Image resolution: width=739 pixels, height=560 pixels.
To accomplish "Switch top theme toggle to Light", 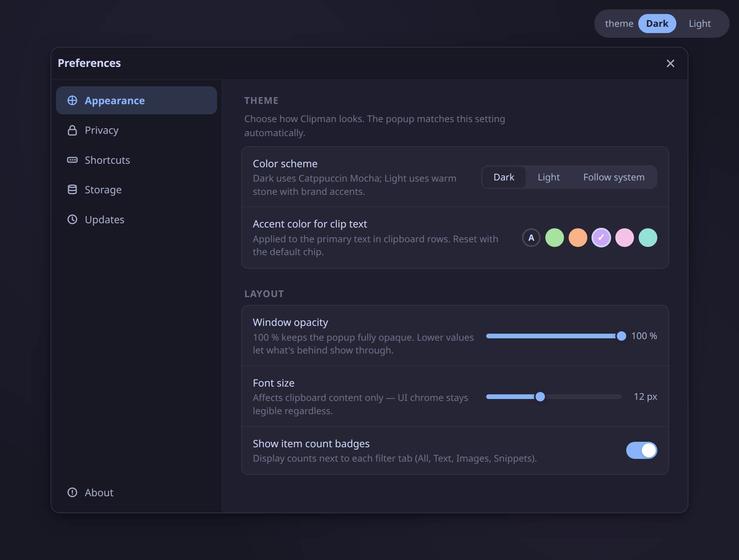I will point(699,24).
